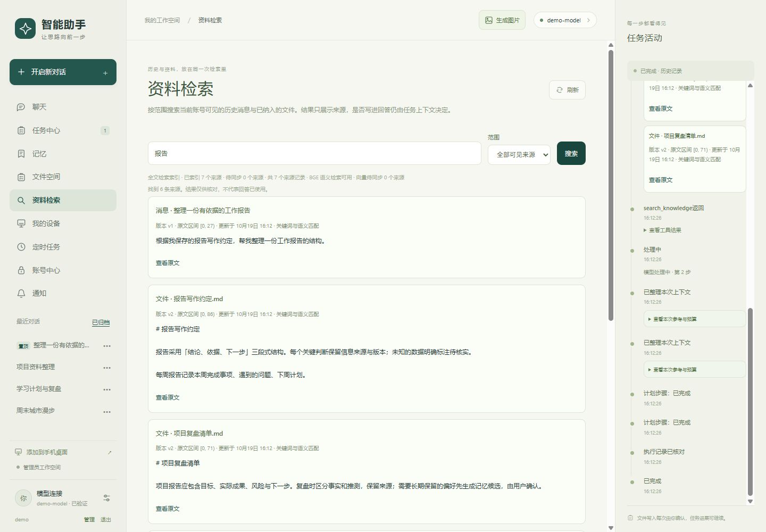Click the 通知 bell icon

[x=21, y=293]
